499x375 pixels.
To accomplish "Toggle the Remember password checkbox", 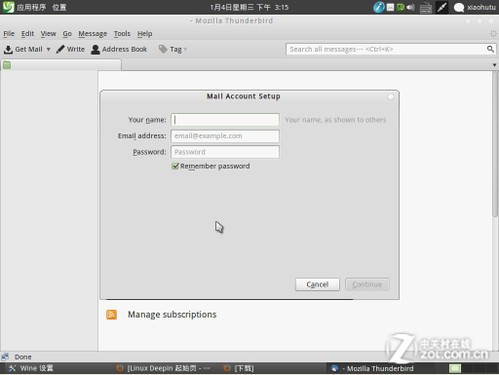I will [175, 166].
